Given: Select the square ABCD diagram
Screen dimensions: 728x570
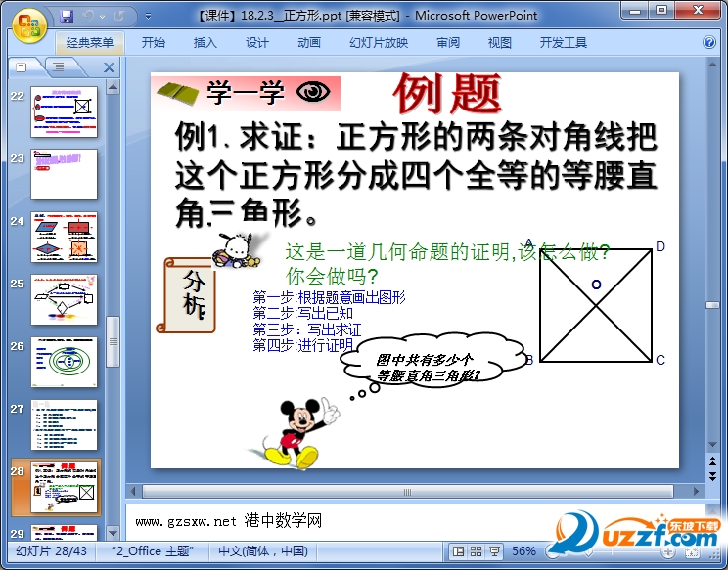Looking at the screenshot, I should click(x=596, y=305).
